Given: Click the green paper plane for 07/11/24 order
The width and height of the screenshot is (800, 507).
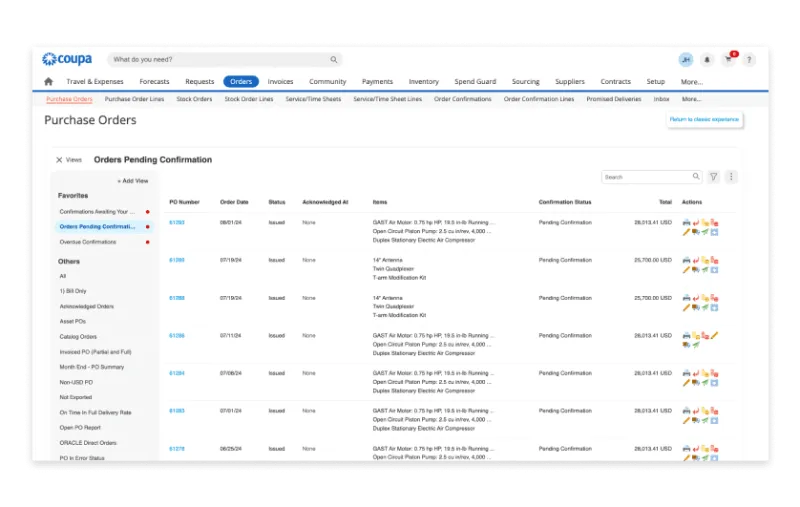Looking at the screenshot, I should [695, 345].
